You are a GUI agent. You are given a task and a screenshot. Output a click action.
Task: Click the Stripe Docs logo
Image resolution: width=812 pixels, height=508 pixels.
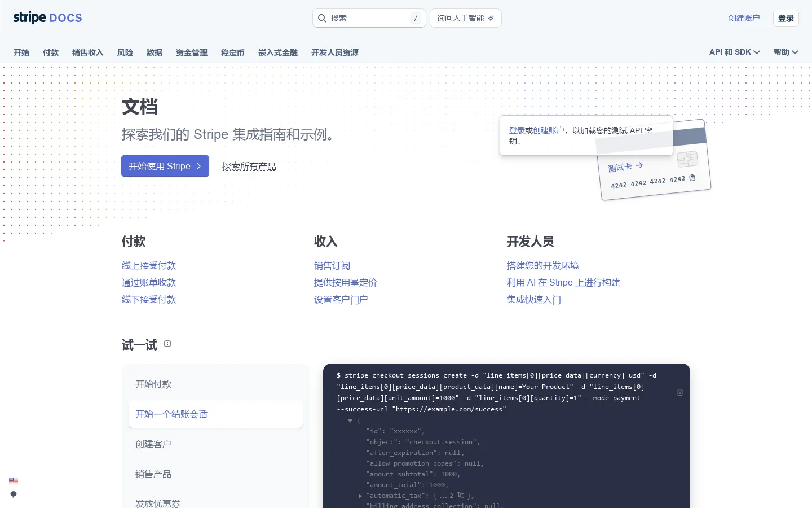[47, 18]
